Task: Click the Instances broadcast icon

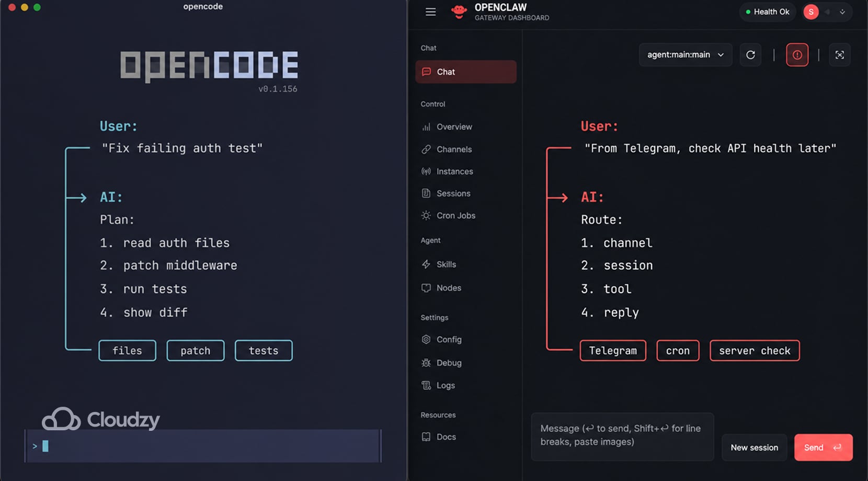Action: tap(426, 171)
